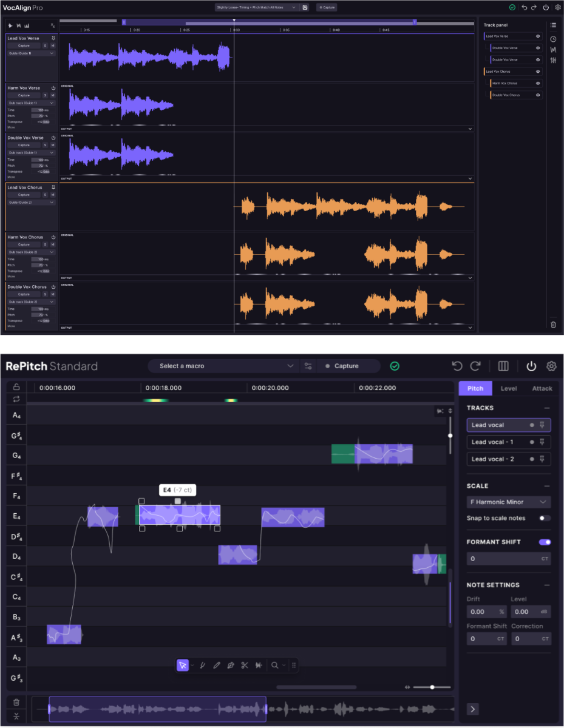Open RePitch settings gear

[x=551, y=366]
